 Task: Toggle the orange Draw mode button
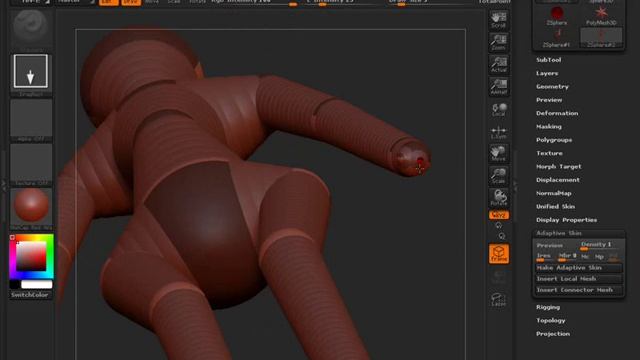(131, 2)
